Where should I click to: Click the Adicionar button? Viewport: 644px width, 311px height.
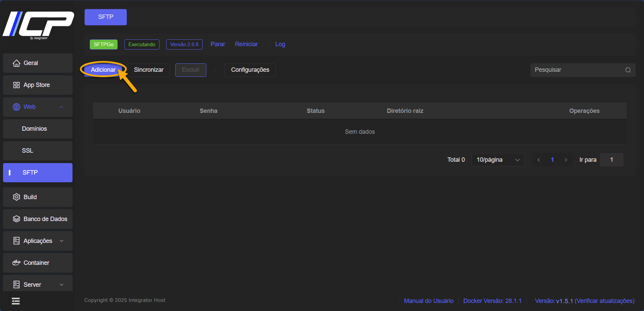(x=103, y=70)
